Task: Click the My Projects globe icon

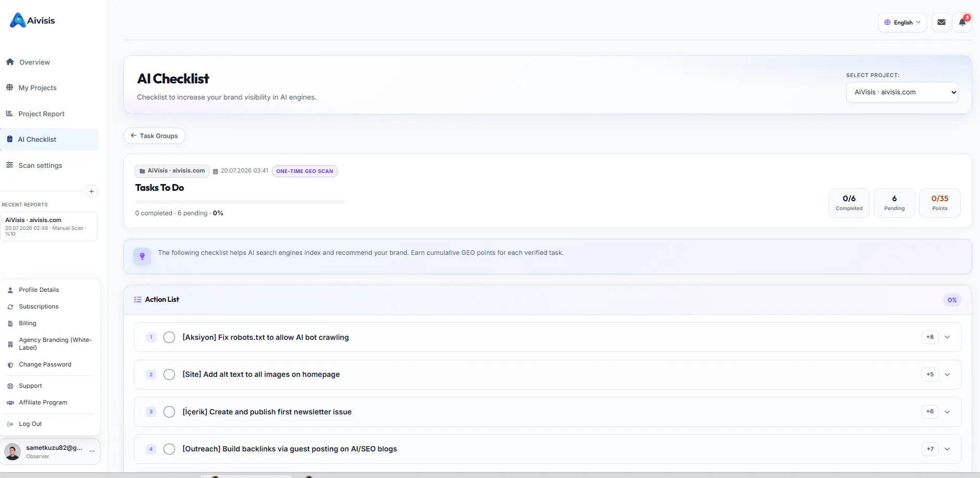Action: (x=9, y=88)
